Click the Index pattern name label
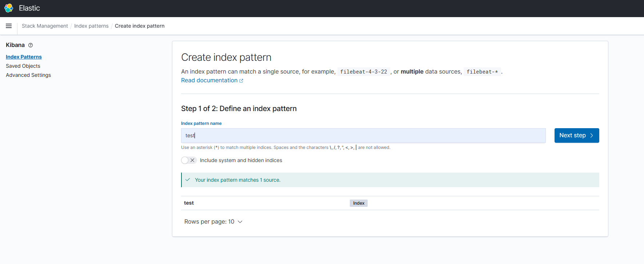This screenshot has width=644, height=264. point(201,123)
